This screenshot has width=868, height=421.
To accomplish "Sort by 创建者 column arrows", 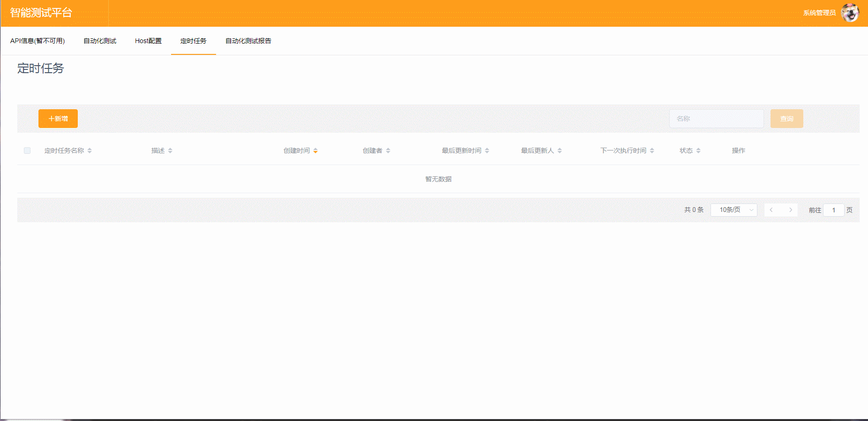I will click(388, 150).
